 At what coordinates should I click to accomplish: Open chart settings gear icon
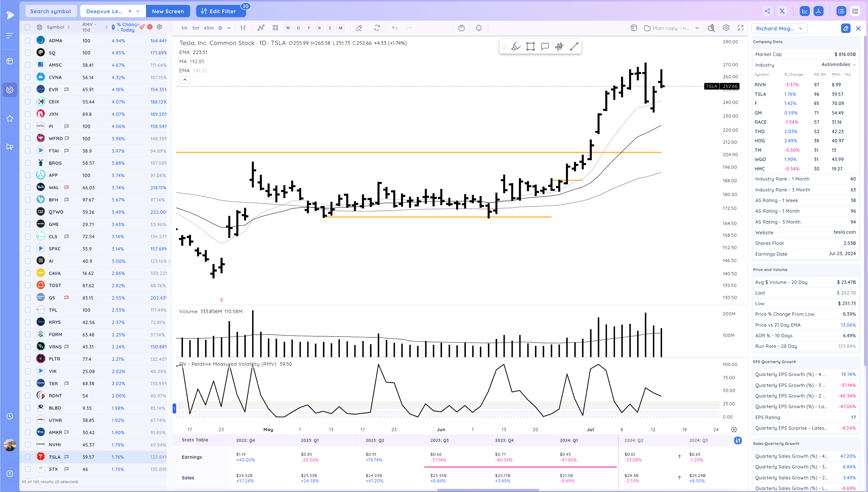click(x=726, y=28)
